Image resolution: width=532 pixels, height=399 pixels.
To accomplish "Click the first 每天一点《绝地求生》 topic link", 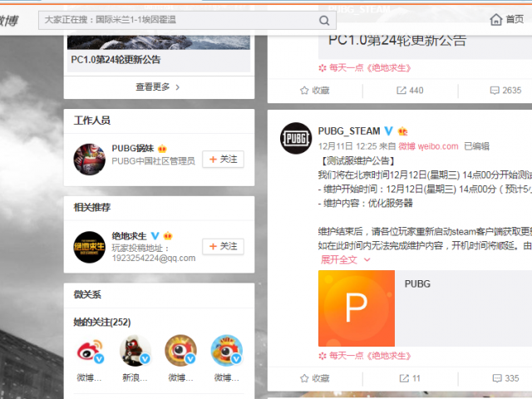I will [x=365, y=68].
